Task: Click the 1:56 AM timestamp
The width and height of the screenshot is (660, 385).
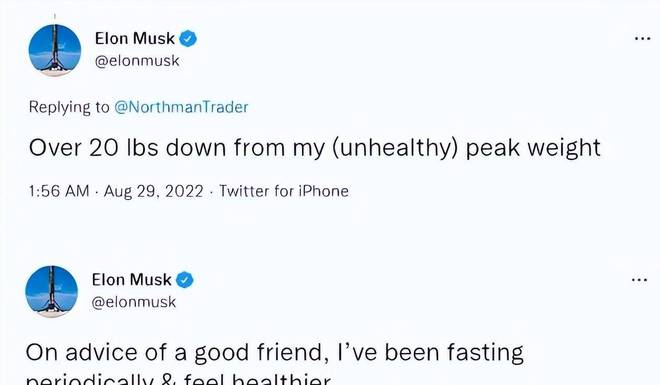Action: click(x=59, y=191)
